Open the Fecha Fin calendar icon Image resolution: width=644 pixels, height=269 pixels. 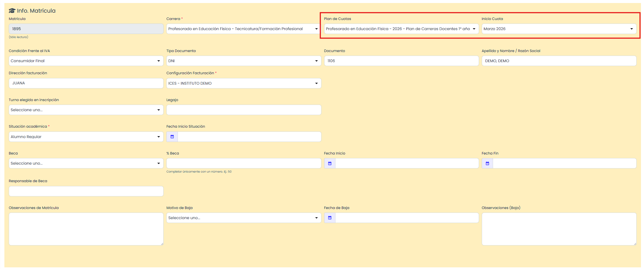point(487,164)
